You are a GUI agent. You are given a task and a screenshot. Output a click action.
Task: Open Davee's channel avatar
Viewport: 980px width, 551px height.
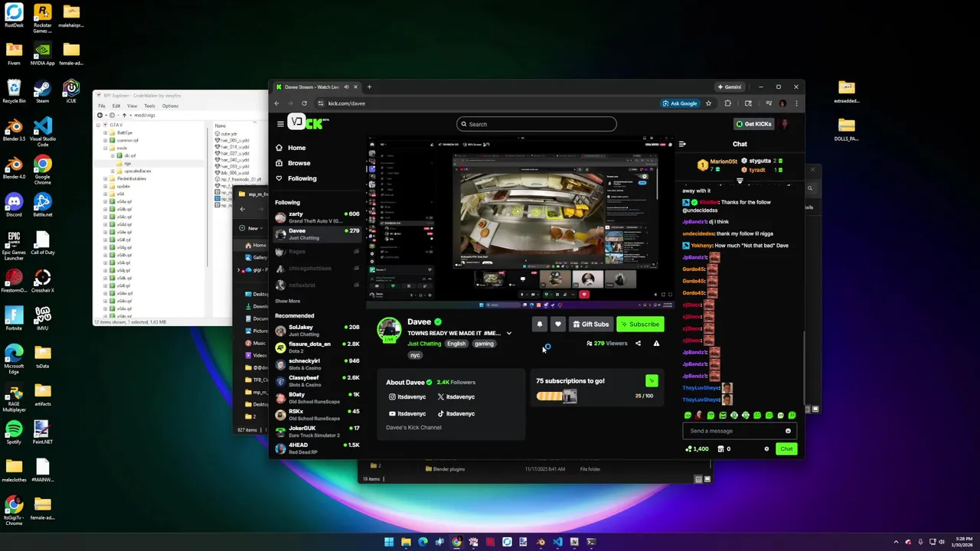point(389,330)
